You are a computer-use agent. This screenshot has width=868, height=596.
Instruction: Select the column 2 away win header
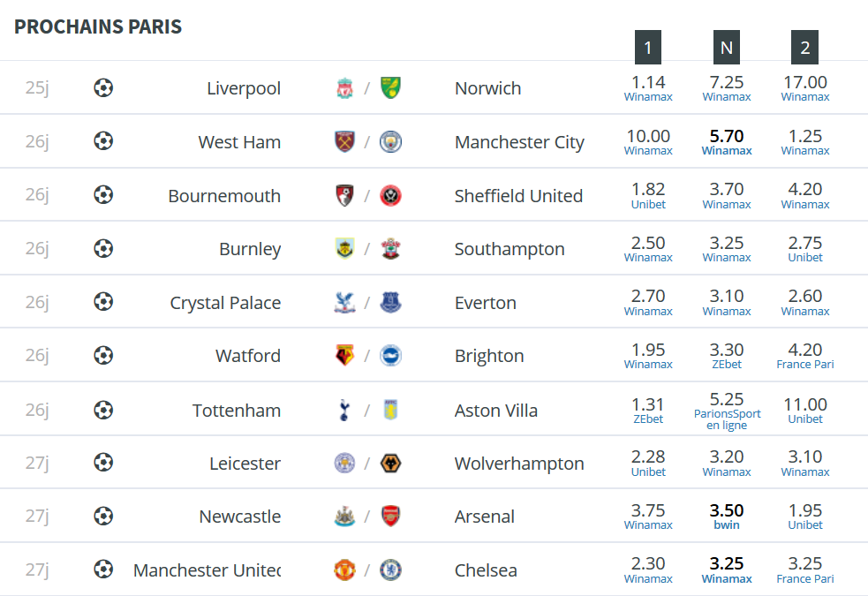click(x=805, y=48)
